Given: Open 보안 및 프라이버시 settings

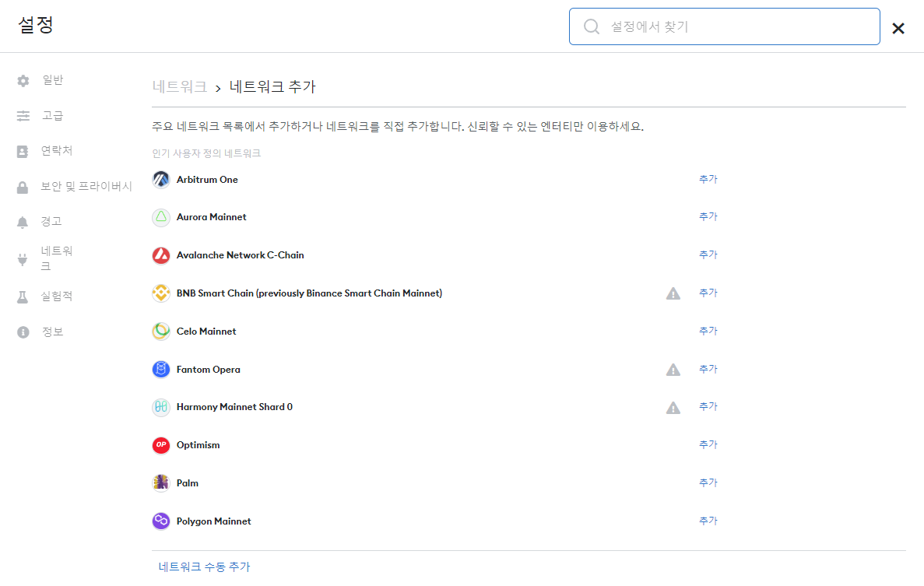Looking at the screenshot, I should [x=86, y=186].
